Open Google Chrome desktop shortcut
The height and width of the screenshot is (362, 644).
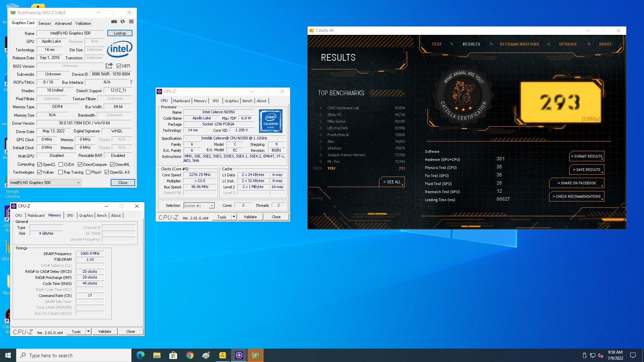(12, 186)
